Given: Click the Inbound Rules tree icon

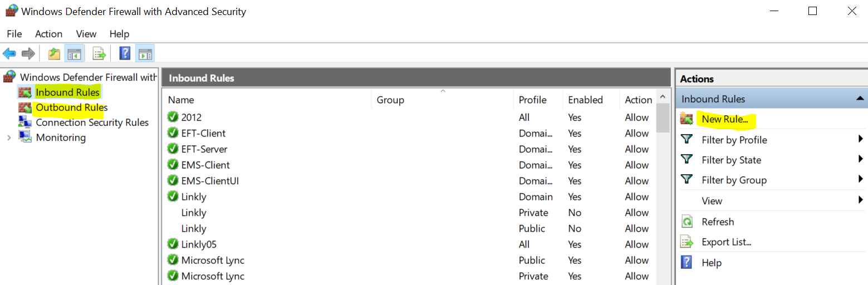Looking at the screenshot, I should tap(25, 92).
